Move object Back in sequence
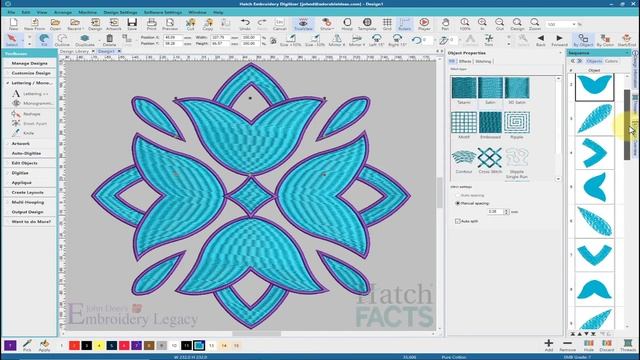The image size is (640, 360). tap(541, 40)
